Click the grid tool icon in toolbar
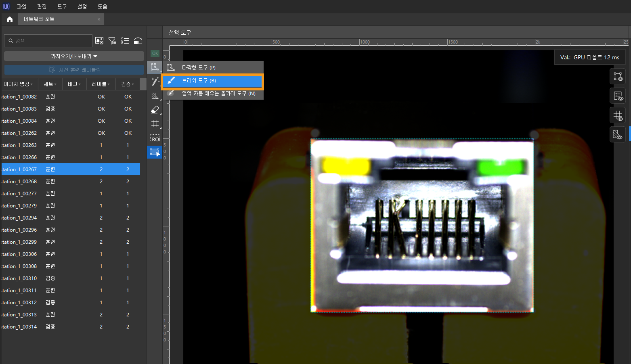631x364 pixels. point(155,124)
